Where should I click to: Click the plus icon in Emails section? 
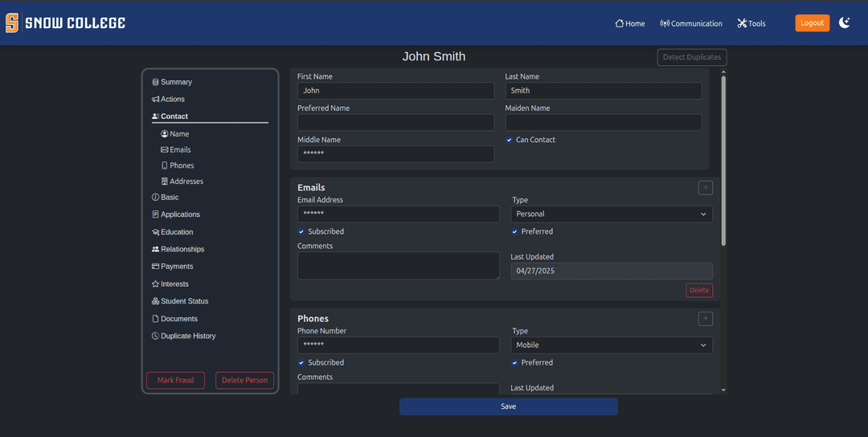coord(705,188)
